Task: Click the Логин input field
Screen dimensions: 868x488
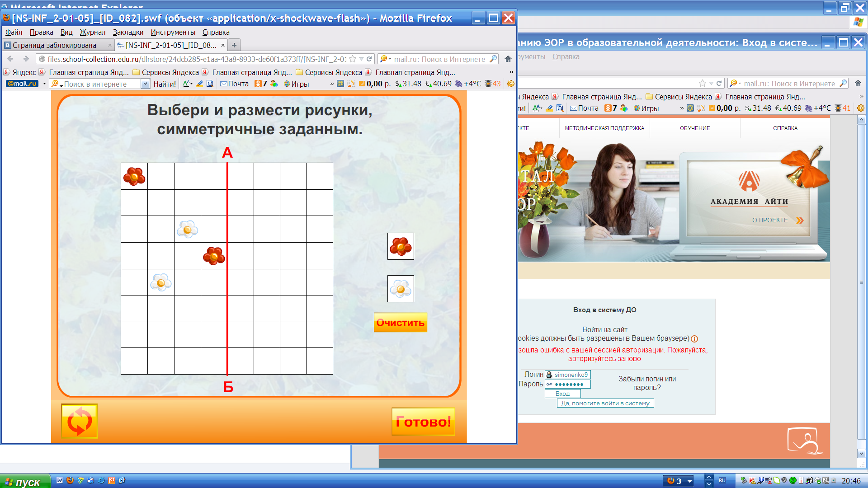Action: pyautogui.click(x=568, y=375)
